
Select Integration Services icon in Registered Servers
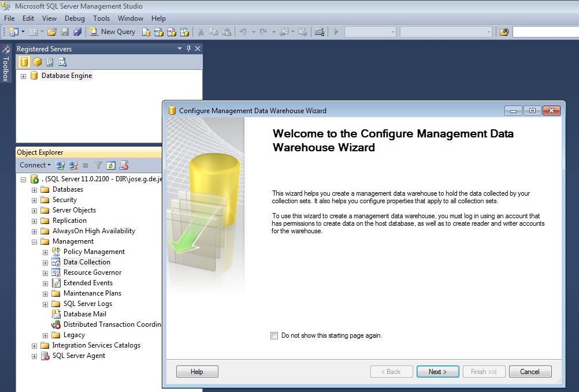click(x=62, y=62)
